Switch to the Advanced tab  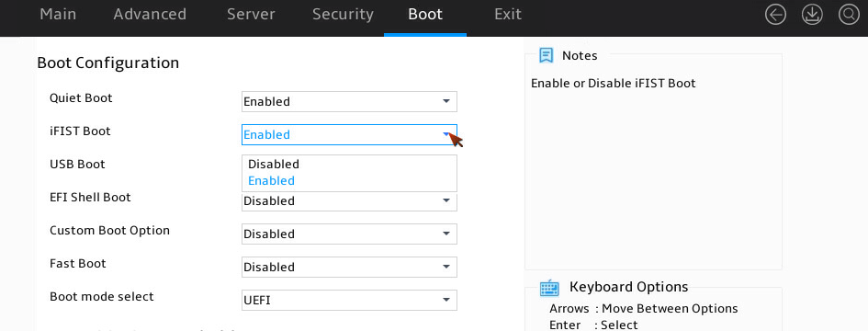tap(150, 15)
